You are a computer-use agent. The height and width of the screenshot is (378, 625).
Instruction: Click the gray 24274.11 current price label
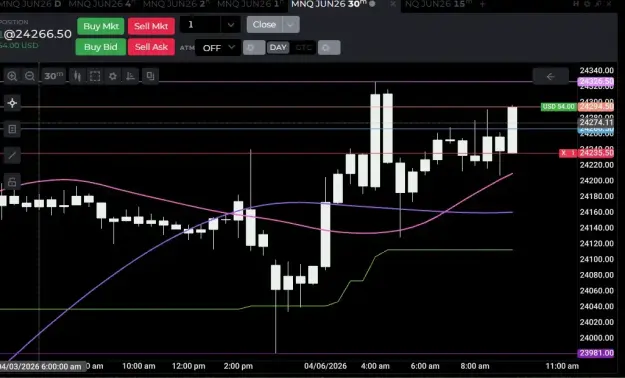(x=596, y=122)
